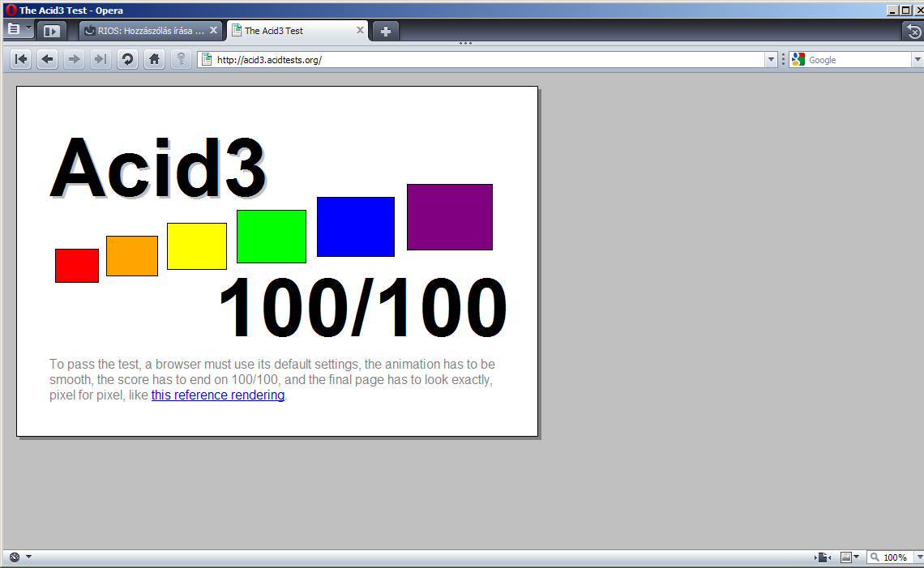The width and height of the screenshot is (924, 568).
Task: Open a new tab with plus button
Action: pos(385,32)
